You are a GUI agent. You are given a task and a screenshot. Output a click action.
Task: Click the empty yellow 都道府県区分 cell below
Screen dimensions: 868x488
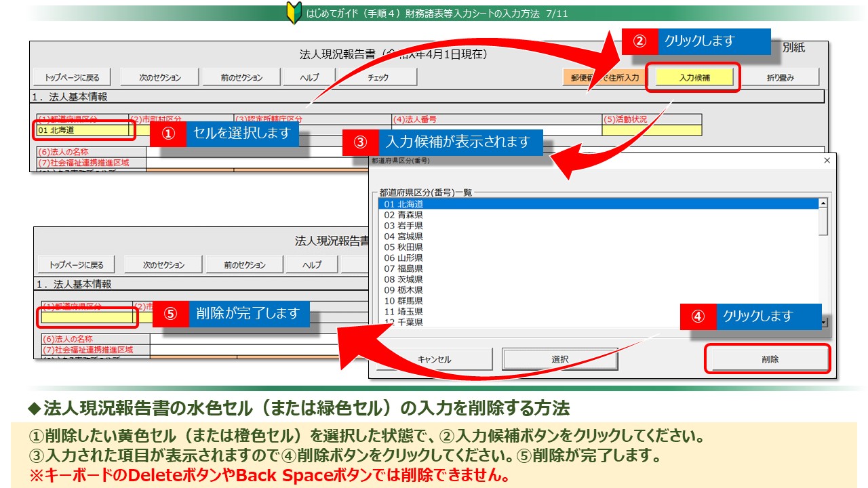pos(87,317)
